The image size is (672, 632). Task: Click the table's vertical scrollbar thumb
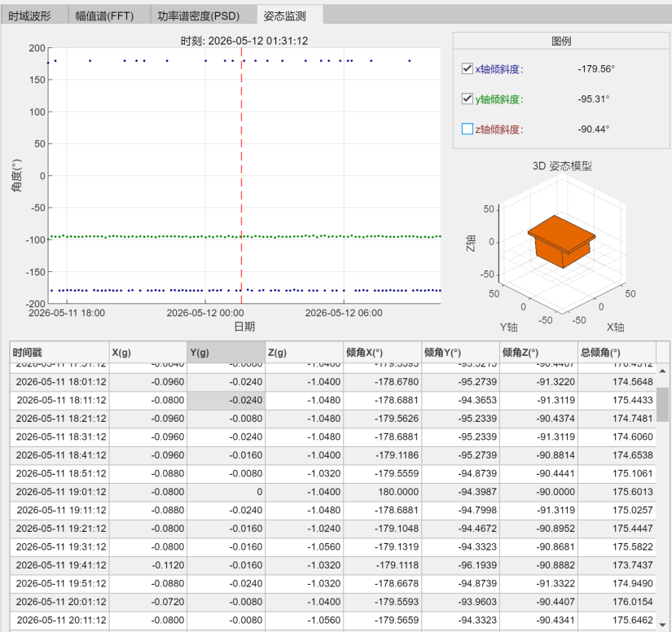tap(662, 404)
